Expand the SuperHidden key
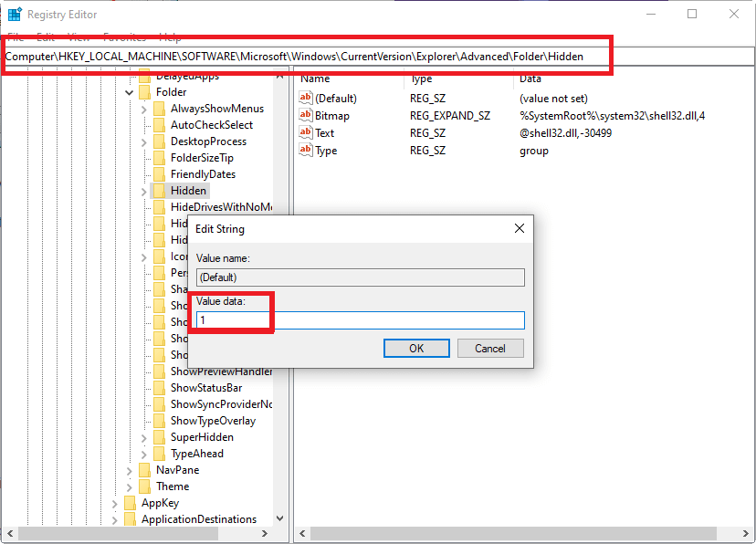 point(143,438)
